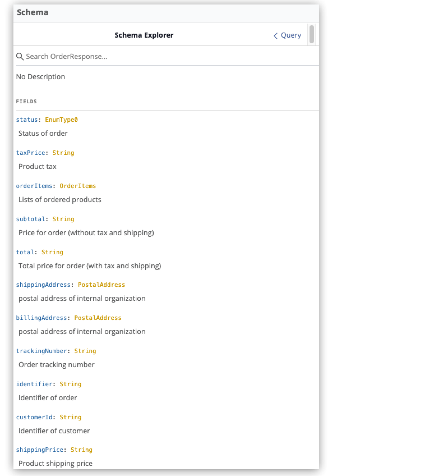Go back to Query
The image size is (448, 476).
coord(291,35)
